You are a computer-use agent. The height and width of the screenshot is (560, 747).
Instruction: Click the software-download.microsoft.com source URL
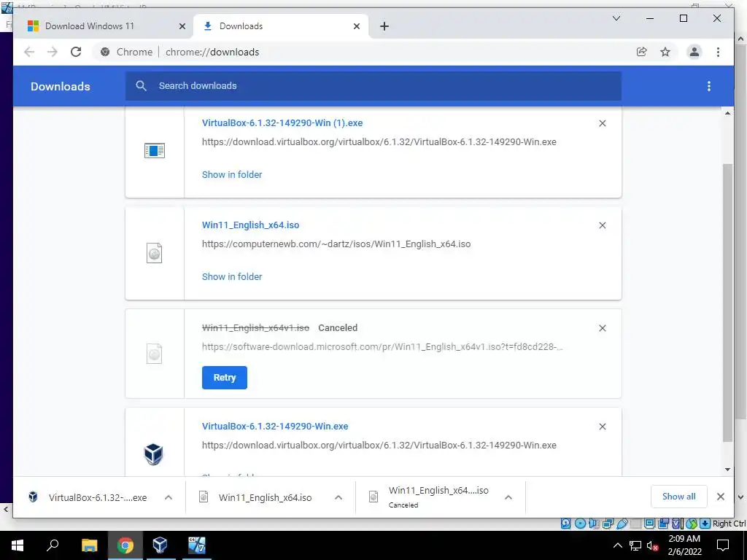382,346
